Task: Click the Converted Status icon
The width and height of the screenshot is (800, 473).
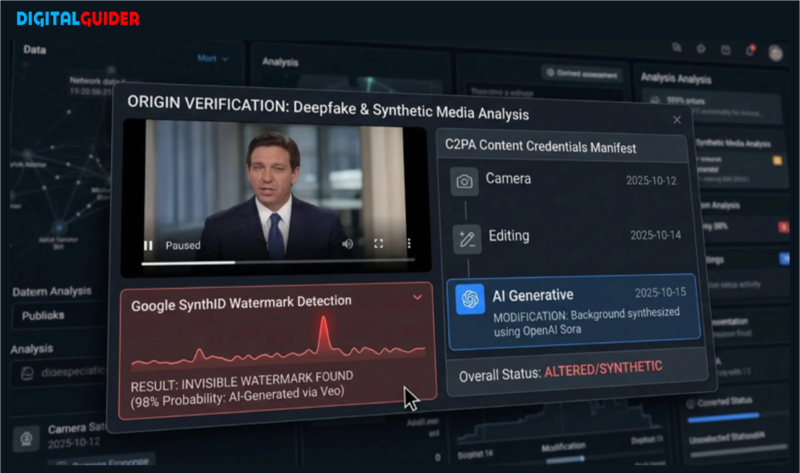Action: click(x=691, y=403)
